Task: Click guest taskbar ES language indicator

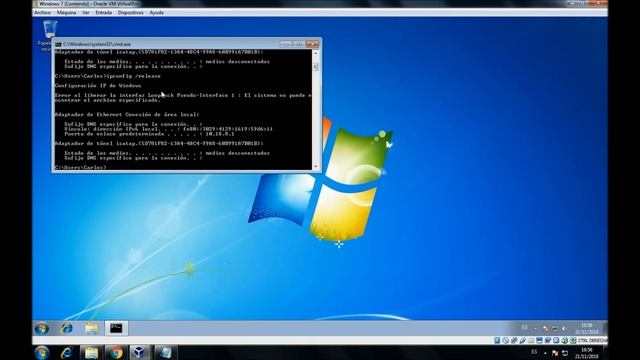Action: pyautogui.click(x=524, y=328)
